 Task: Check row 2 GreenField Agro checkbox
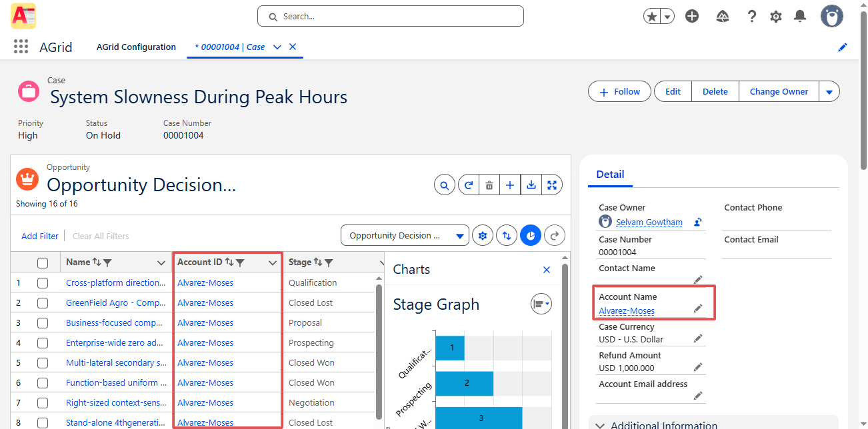(43, 303)
